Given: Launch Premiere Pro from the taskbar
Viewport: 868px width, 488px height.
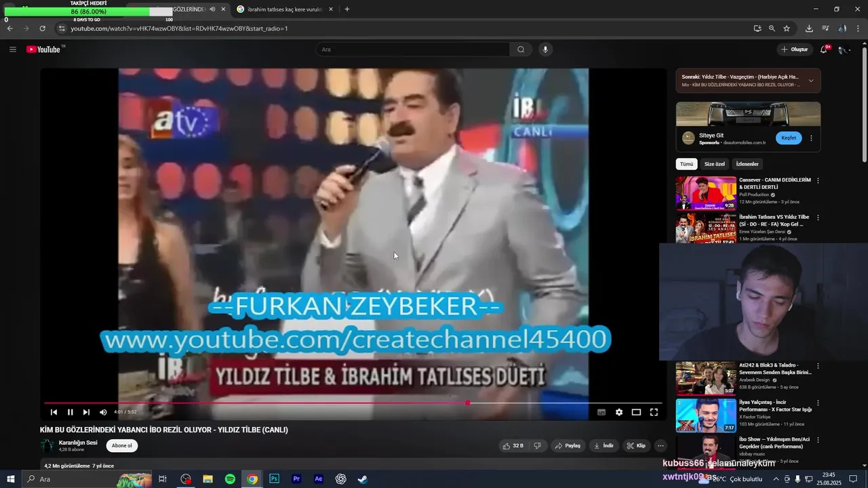Looking at the screenshot, I should (x=296, y=479).
